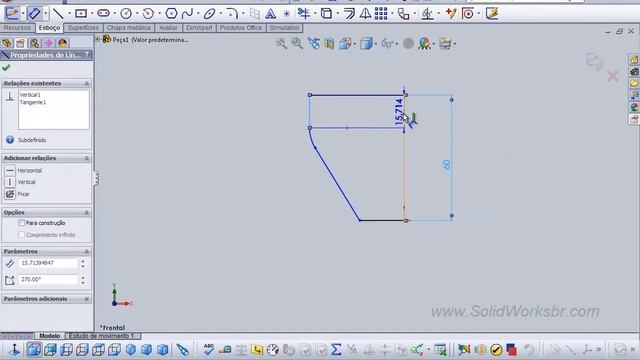Select the Line sketch tool
The height and width of the screenshot is (360, 640).
[x=58, y=14]
